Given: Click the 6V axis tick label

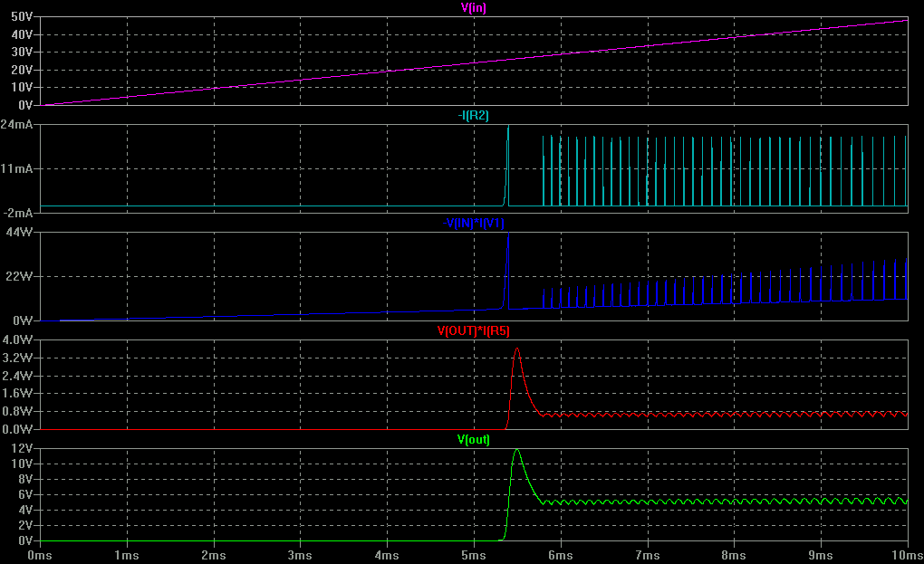Looking at the screenshot, I should [25, 494].
